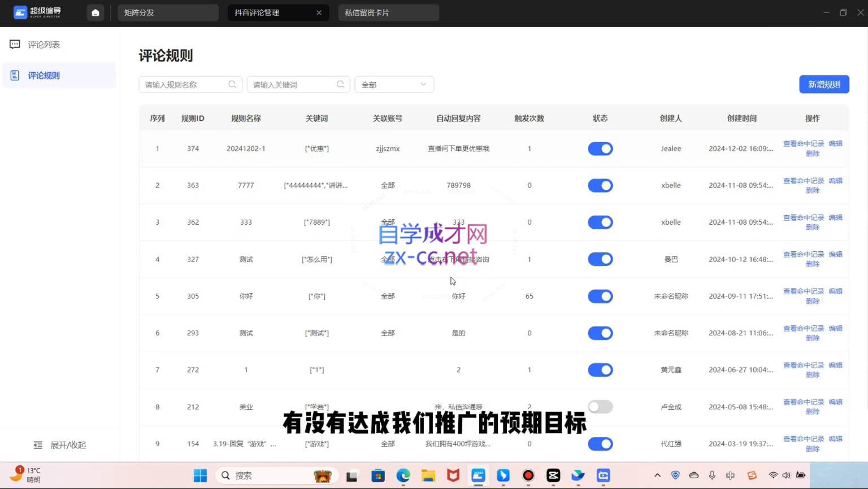Open 评论规则 in the sidebar

pos(59,75)
